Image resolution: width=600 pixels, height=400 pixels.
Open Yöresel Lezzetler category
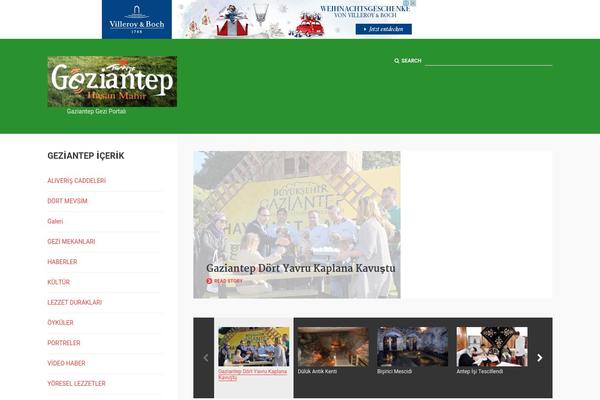pyautogui.click(x=77, y=384)
